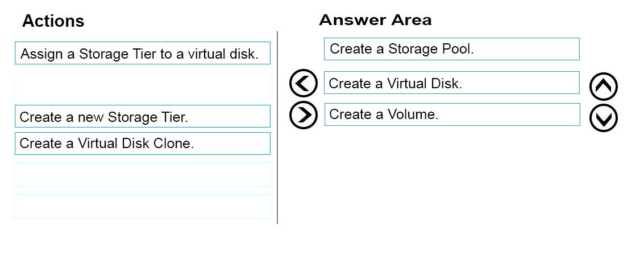Click the words 'Storage Pool' in the answer list
The width and height of the screenshot is (644, 254).
431,49
